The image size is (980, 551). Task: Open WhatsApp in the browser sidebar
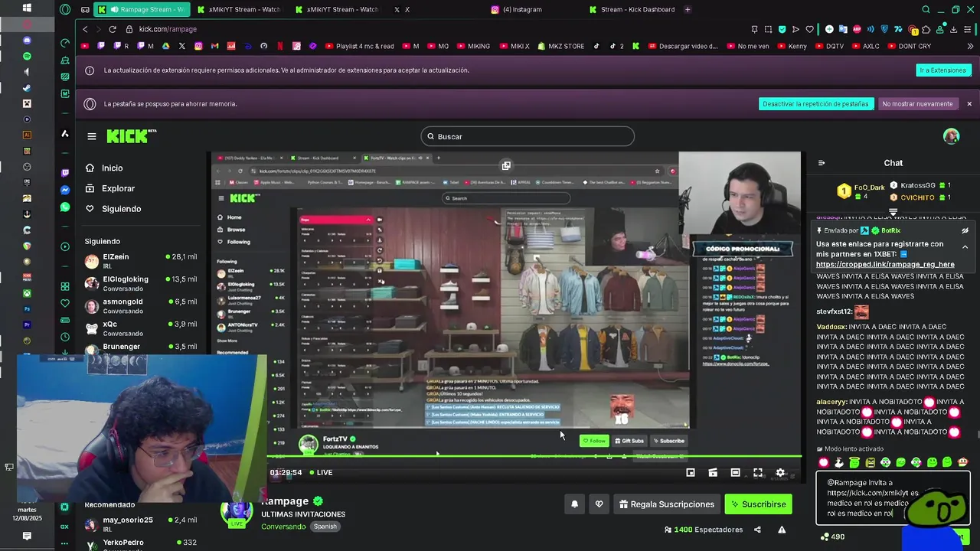click(65, 207)
